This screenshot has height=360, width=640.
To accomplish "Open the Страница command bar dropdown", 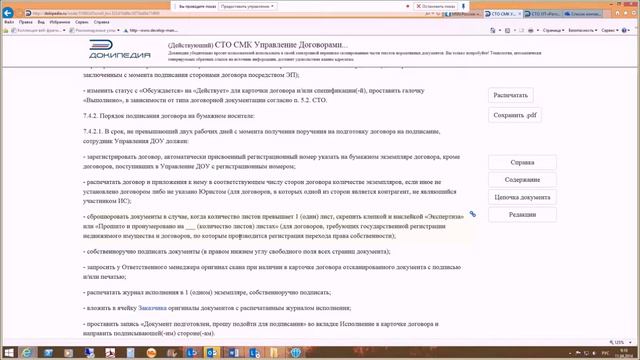I will pos(553,30).
